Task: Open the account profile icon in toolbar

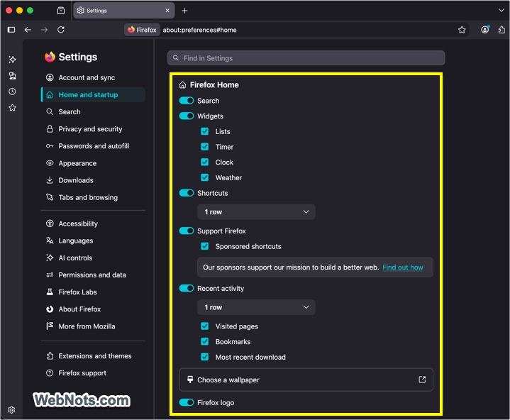Action: [485, 30]
